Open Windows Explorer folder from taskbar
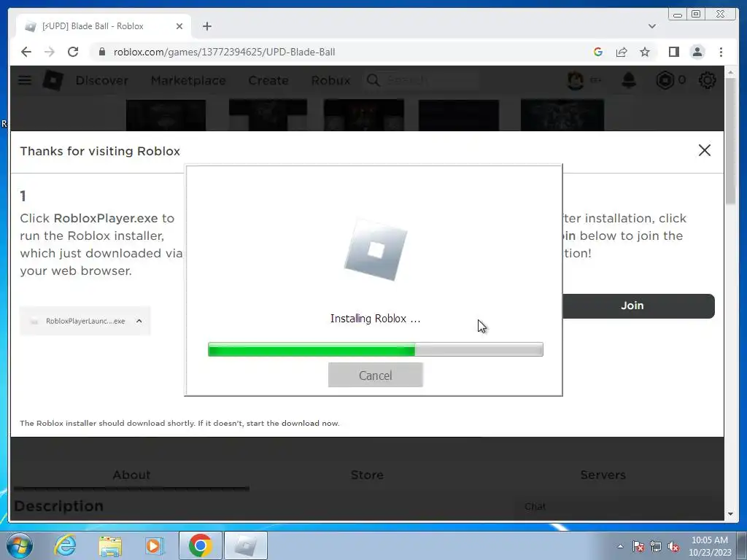 [x=110, y=545]
